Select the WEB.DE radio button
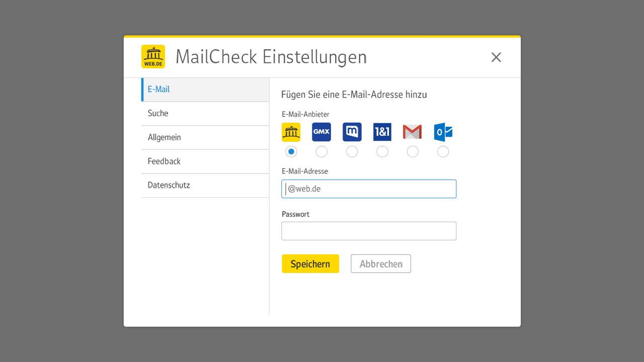 (291, 151)
